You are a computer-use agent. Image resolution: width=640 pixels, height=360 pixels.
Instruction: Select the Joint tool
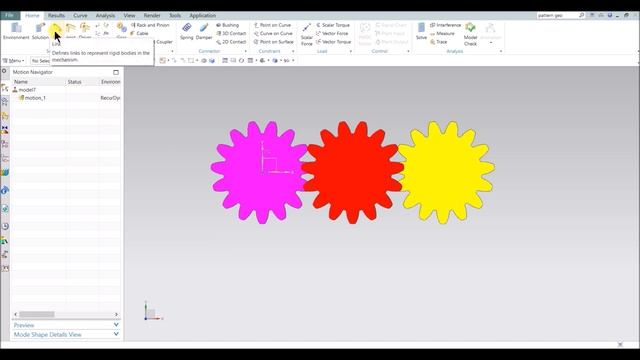(71, 31)
